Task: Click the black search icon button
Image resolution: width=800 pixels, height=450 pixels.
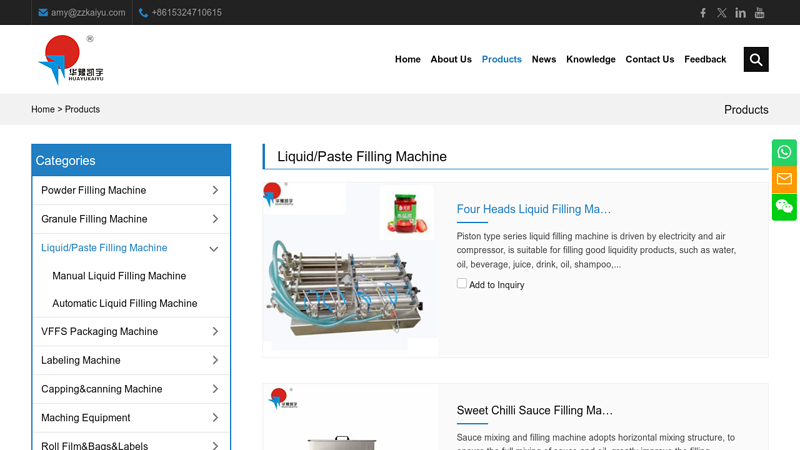Action: (x=756, y=59)
